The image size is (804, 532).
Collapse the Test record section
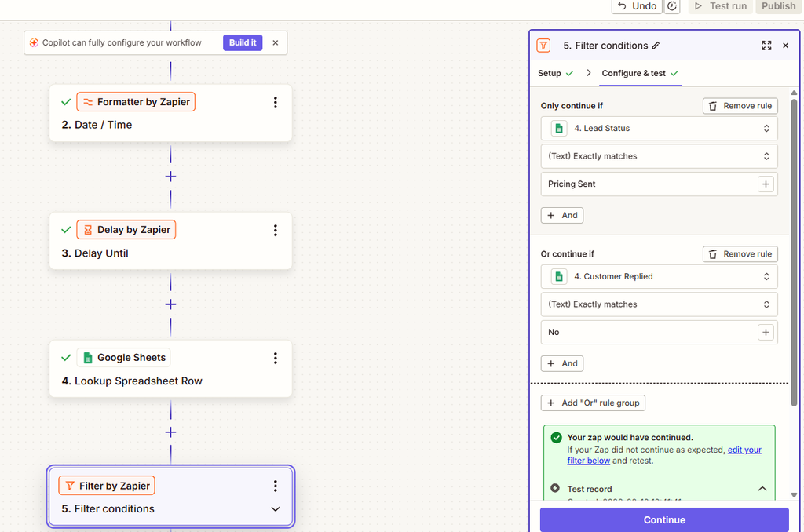[762, 489]
